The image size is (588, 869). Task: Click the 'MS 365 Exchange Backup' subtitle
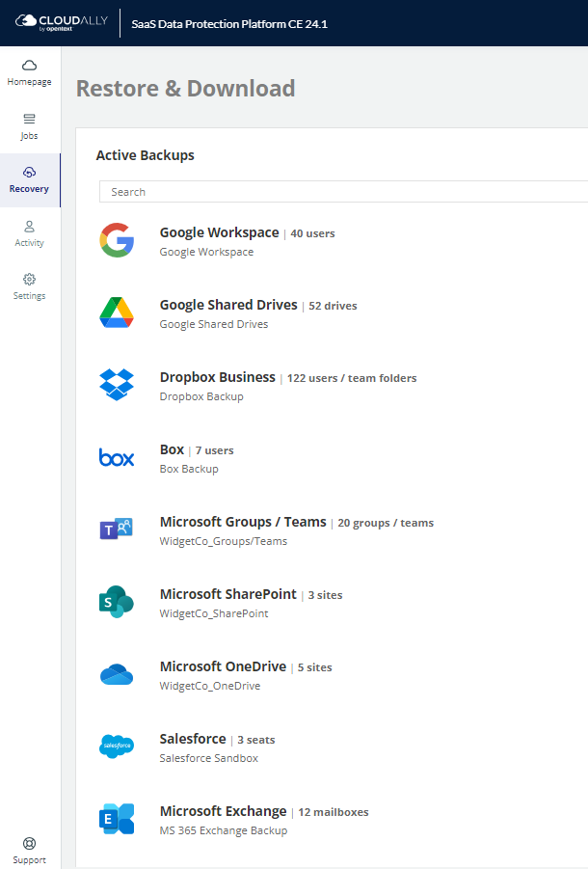point(224,830)
